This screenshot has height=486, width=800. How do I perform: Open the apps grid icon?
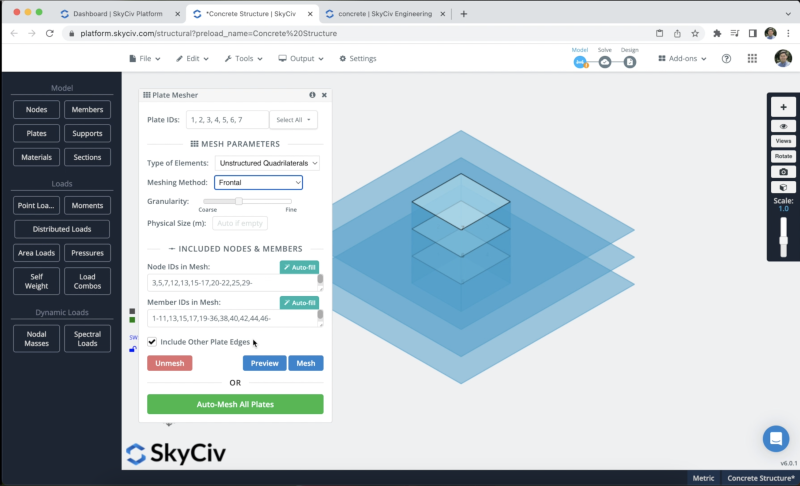click(x=752, y=59)
